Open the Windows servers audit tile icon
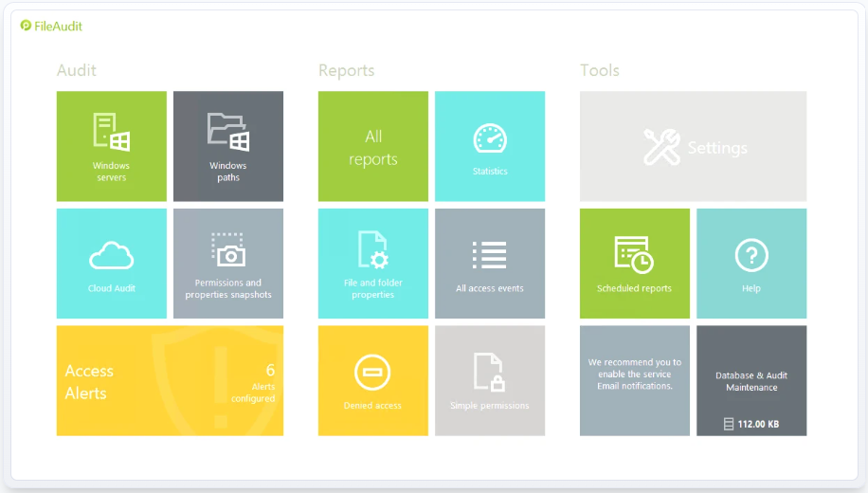The image size is (868, 493). click(111, 132)
